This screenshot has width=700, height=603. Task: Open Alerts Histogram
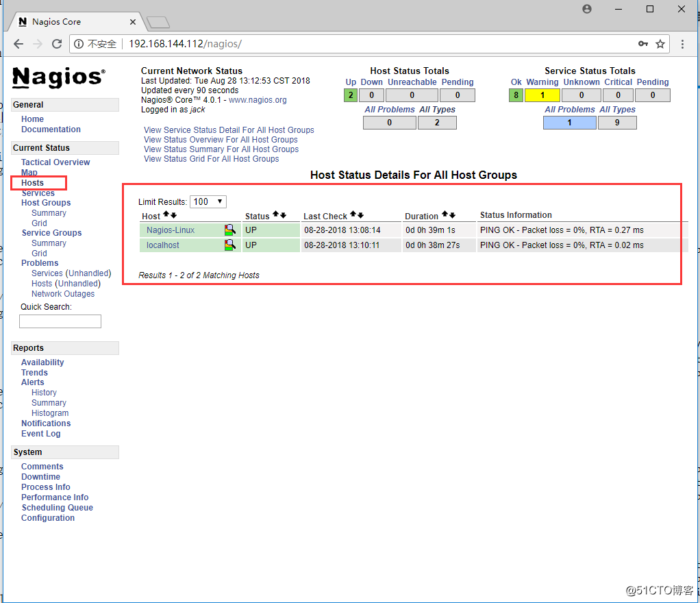[x=50, y=413]
